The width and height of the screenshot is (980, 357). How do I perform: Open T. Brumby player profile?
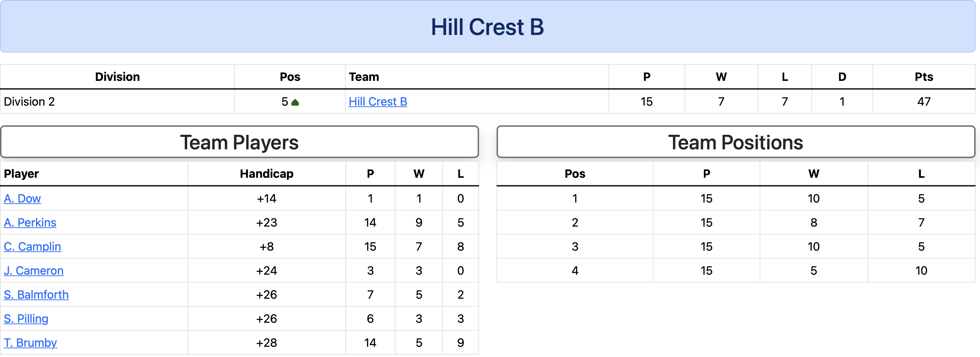[31, 342]
